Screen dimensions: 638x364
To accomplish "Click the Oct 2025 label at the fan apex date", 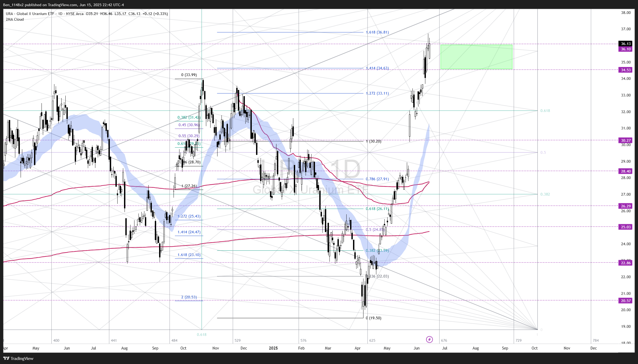I will tap(534, 348).
